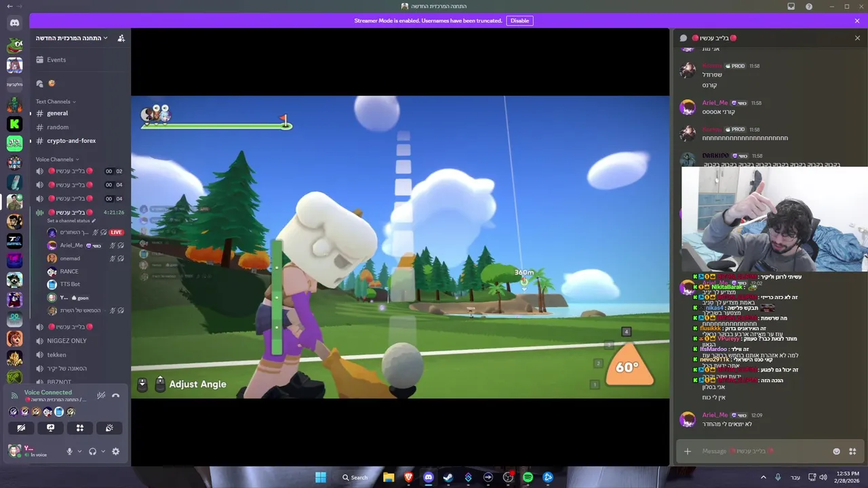Viewport: 868px width, 488px height.
Task: Open Windows Start button on taskbar
Action: click(320, 477)
